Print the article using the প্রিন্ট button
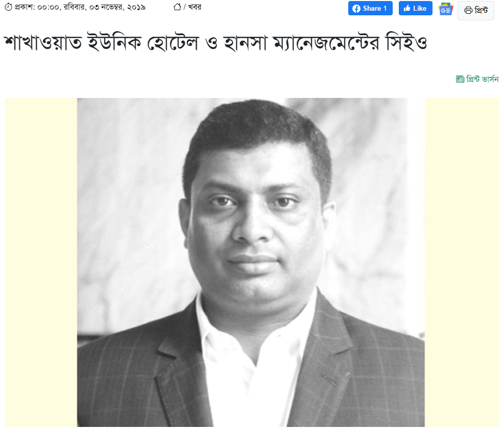Viewport: 504px width, 430px height. coord(476,11)
